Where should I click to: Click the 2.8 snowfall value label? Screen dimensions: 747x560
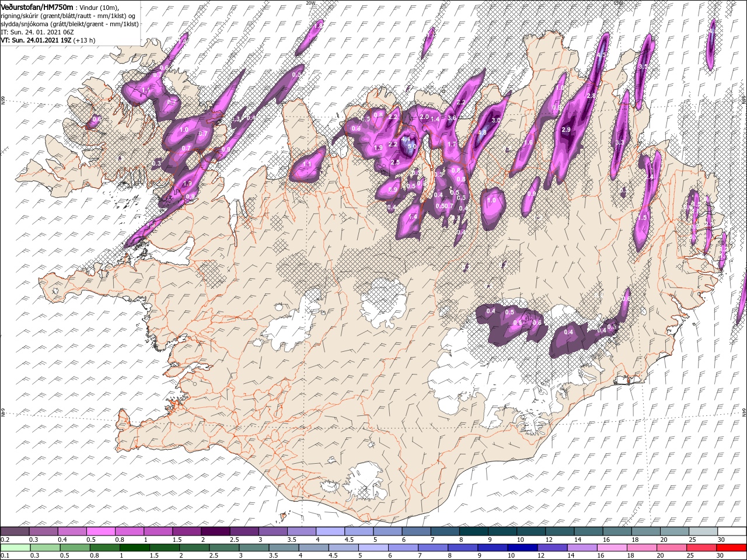click(591, 96)
